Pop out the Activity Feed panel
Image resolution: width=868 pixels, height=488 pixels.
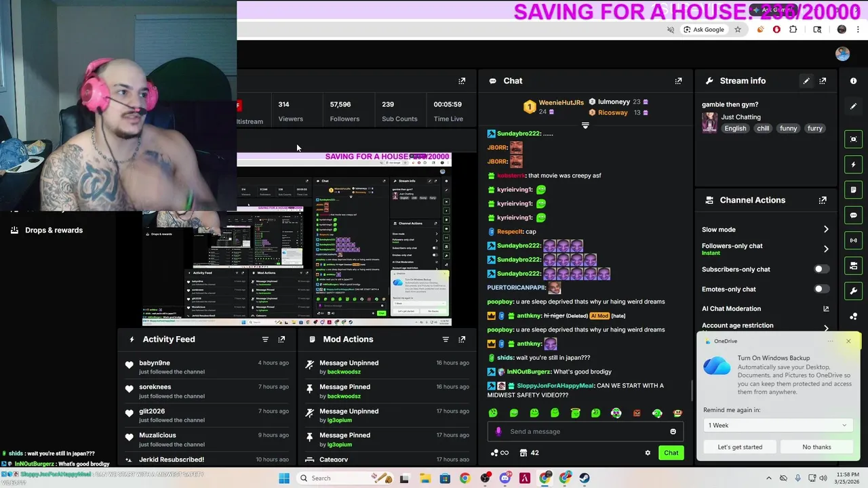click(281, 339)
